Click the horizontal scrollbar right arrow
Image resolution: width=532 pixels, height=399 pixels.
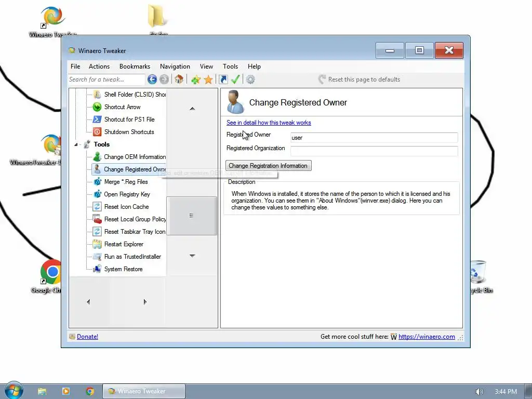(x=145, y=302)
